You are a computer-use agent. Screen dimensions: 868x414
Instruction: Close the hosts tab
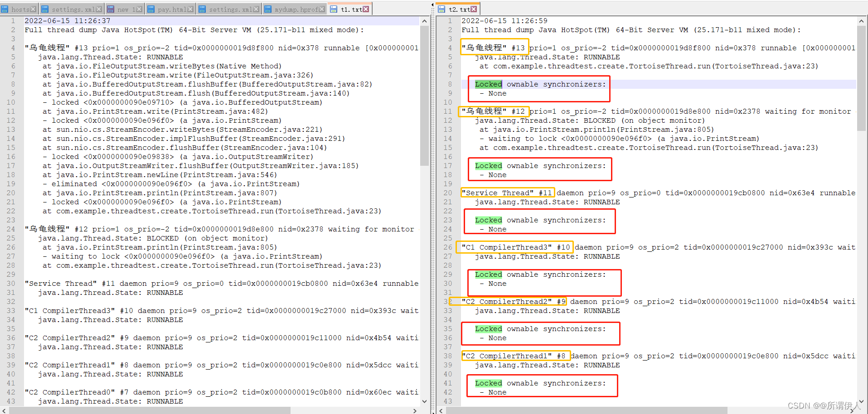coord(33,9)
